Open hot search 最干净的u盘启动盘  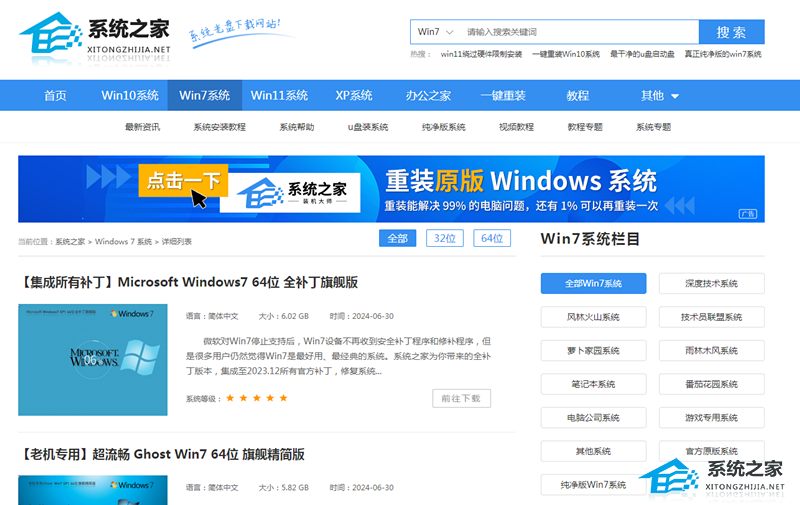(642, 54)
